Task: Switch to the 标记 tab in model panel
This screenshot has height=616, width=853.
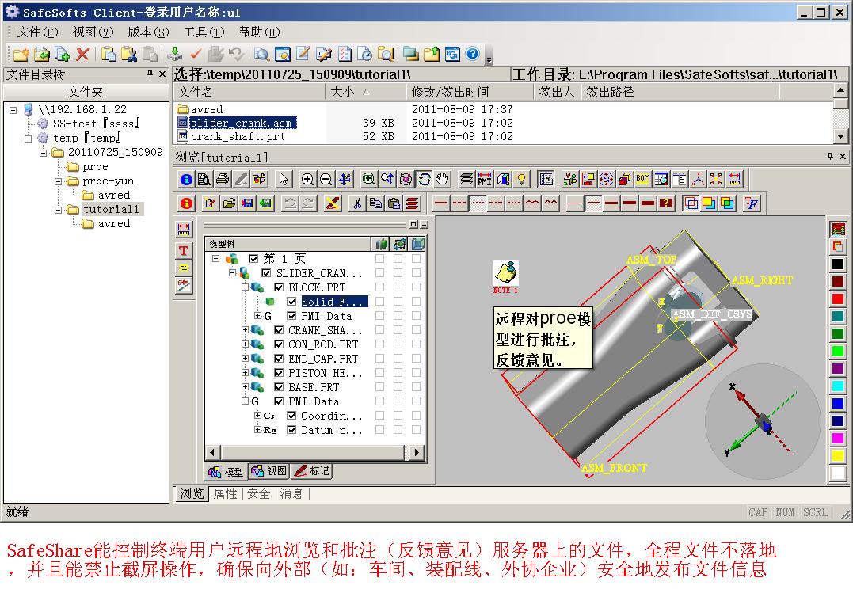Action: (312, 471)
